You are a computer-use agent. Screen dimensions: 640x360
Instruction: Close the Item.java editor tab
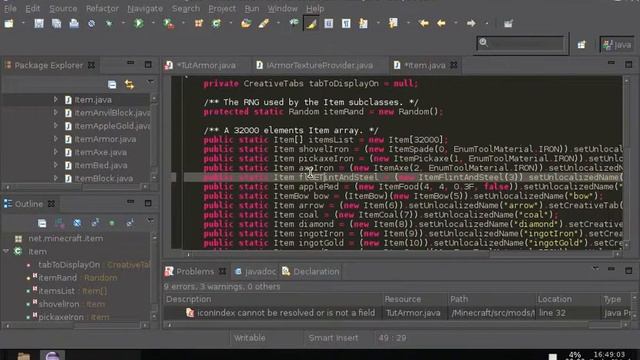(453, 65)
